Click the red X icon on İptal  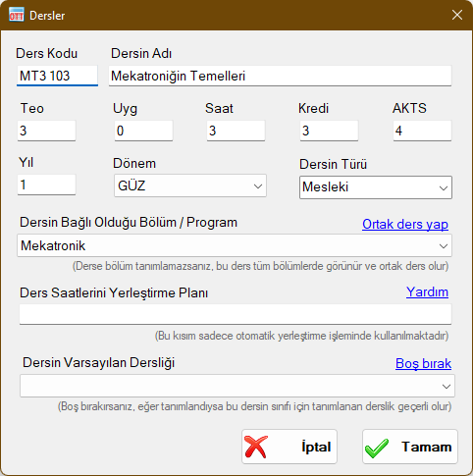tap(256, 447)
